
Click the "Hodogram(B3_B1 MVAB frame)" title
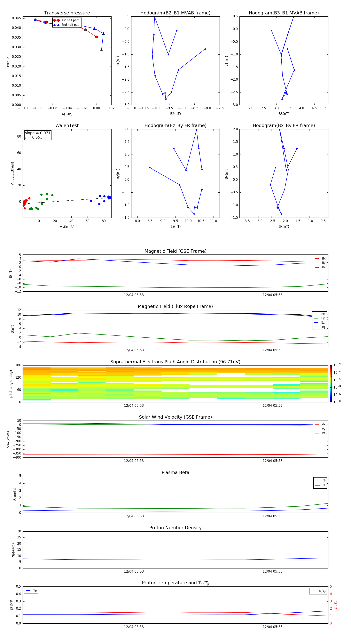pos(284,13)
